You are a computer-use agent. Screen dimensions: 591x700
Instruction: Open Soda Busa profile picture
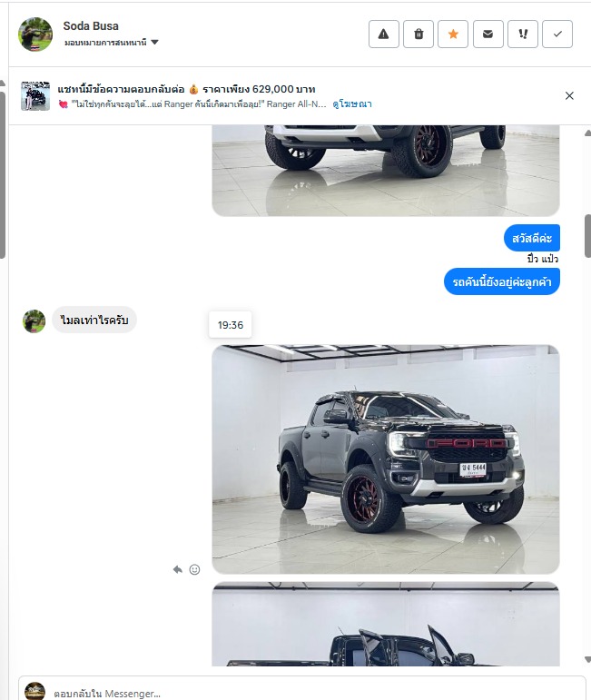pyautogui.click(x=35, y=35)
